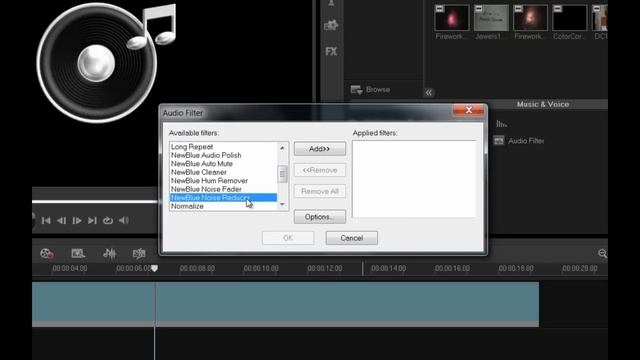Click the filter list scrollbar thumb

point(282,174)
